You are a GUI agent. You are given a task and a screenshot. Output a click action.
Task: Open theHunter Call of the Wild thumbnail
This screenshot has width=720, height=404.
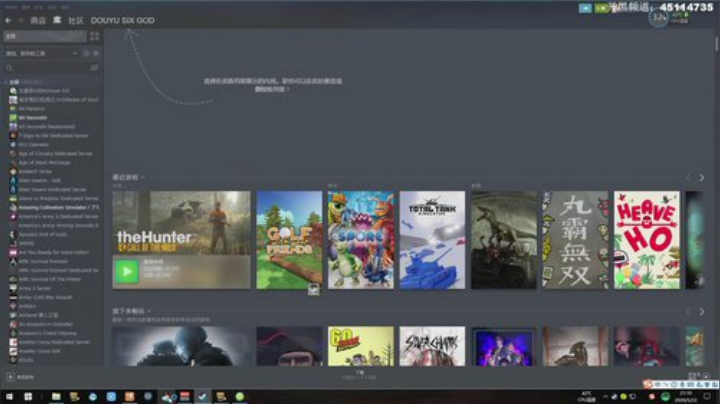(x=181, y=240)
